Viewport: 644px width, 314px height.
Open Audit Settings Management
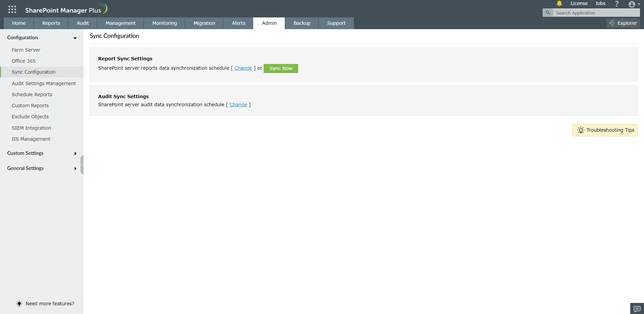44,83
